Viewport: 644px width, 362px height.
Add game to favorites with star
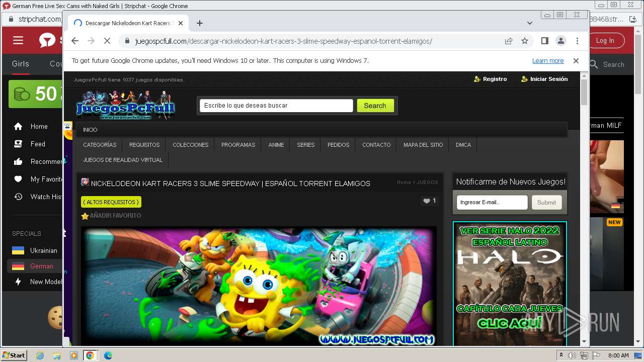(x=111, y=216)
